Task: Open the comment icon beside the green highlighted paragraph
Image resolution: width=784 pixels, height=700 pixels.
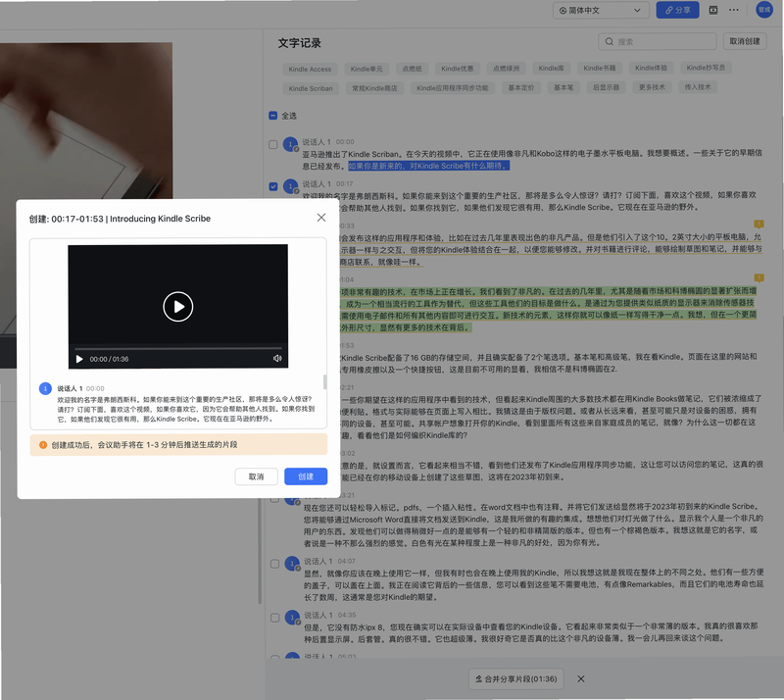Action: (759, 277)
